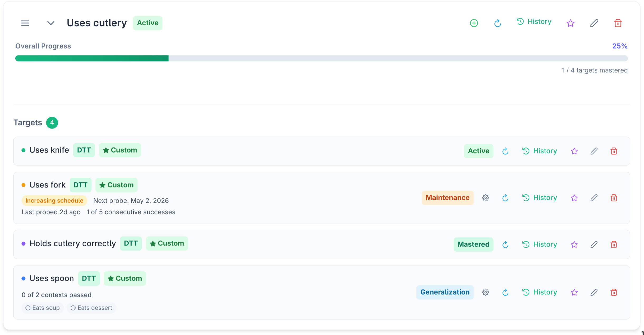Open the Maintenance status badge for Uses fork
This screenshot has width=644, height=335.
[447, 198]
